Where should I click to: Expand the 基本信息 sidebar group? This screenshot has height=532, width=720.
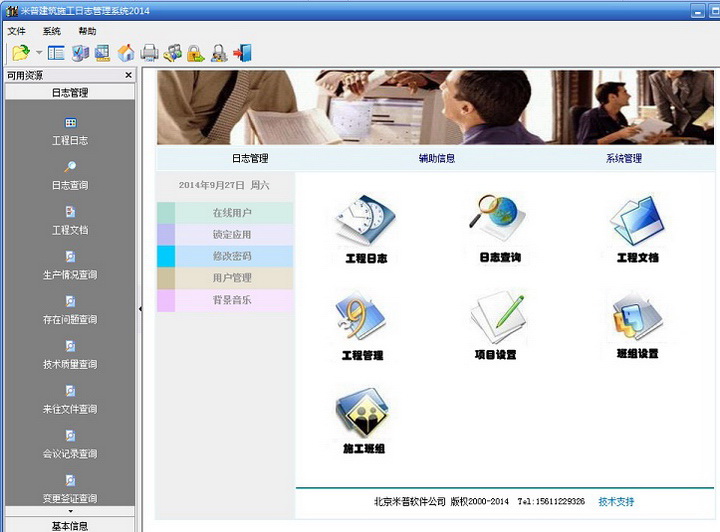(x=70, y=525)
